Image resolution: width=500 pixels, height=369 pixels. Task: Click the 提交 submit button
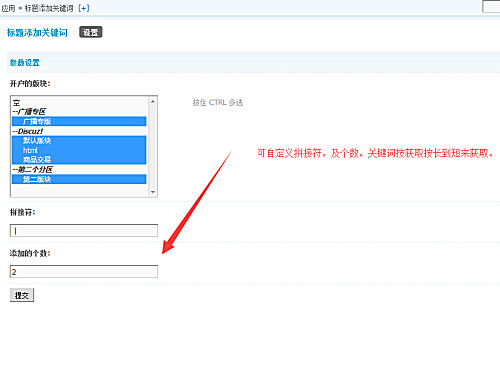pyautogui.click(x=22, y=295)
